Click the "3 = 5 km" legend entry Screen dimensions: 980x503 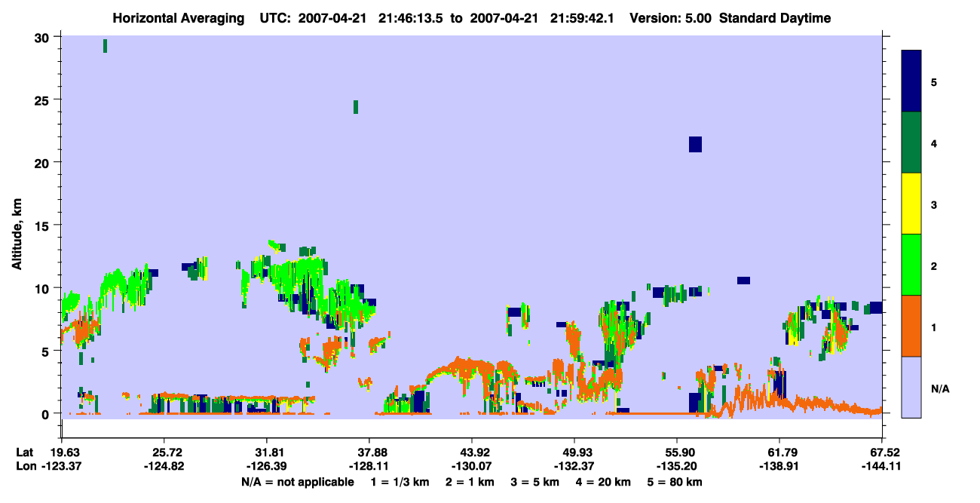536,482
